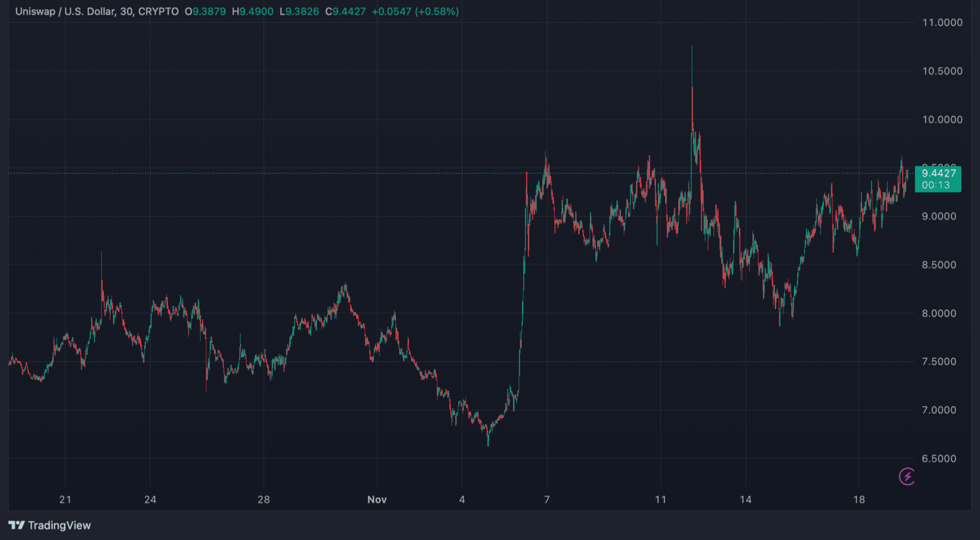Click the 7 date label on time axis
The width and height of the screenshot is (980, 540).
547,499
